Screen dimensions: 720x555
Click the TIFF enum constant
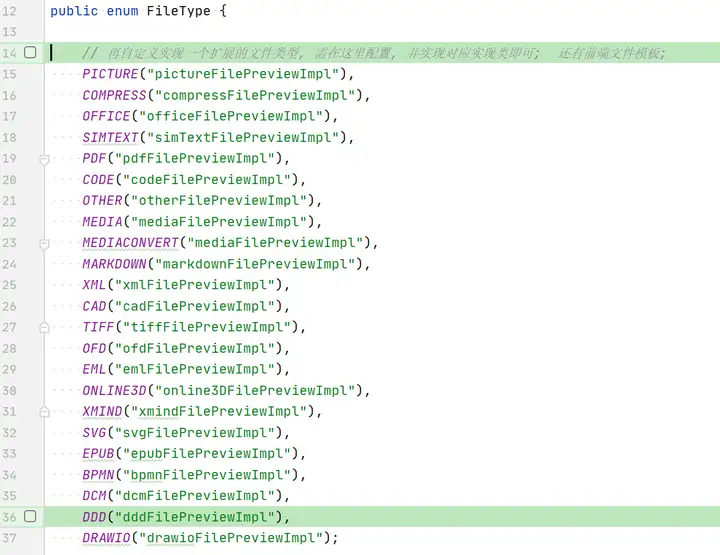click(x=98, y=327)
